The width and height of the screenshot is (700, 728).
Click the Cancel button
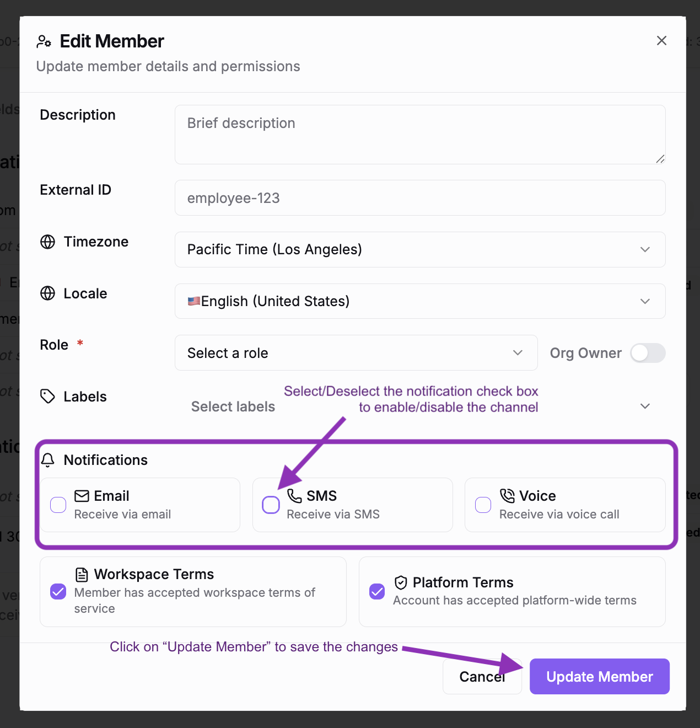[x=482, y=676]
